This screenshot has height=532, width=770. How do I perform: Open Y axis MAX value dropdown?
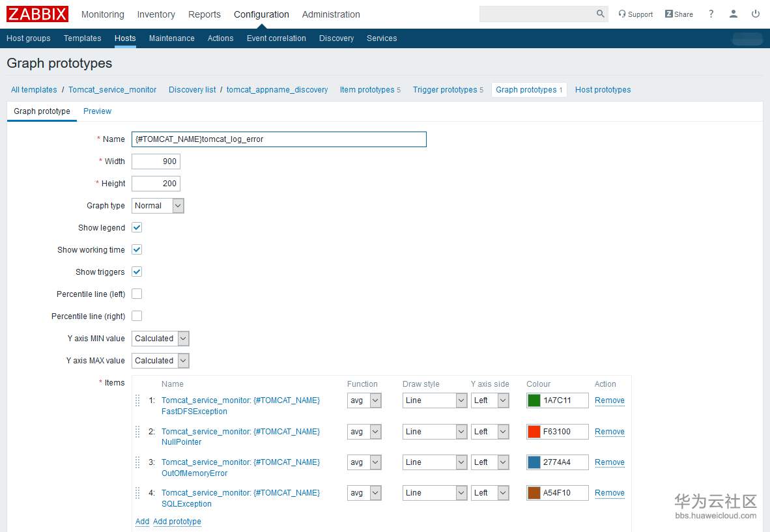coord(160,360)
